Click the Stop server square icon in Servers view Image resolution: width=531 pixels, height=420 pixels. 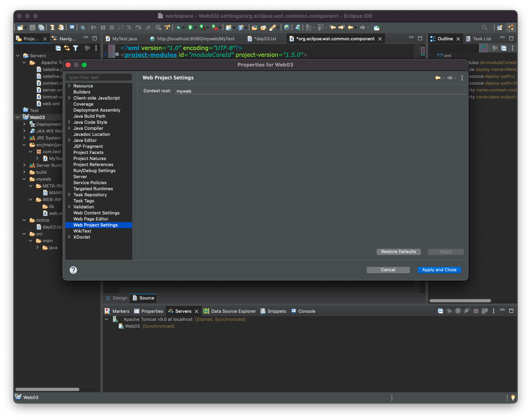(476, 311)
